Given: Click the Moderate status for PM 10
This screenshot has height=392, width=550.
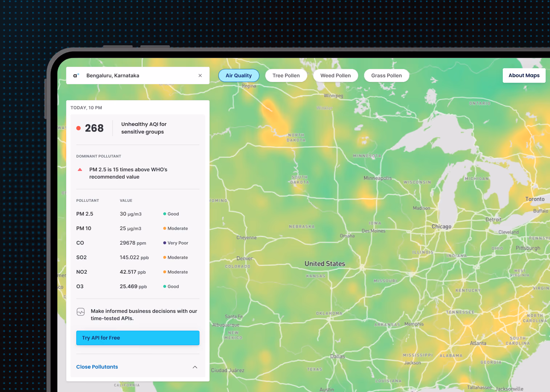Looking at the screenshot, I should (175, 228).
